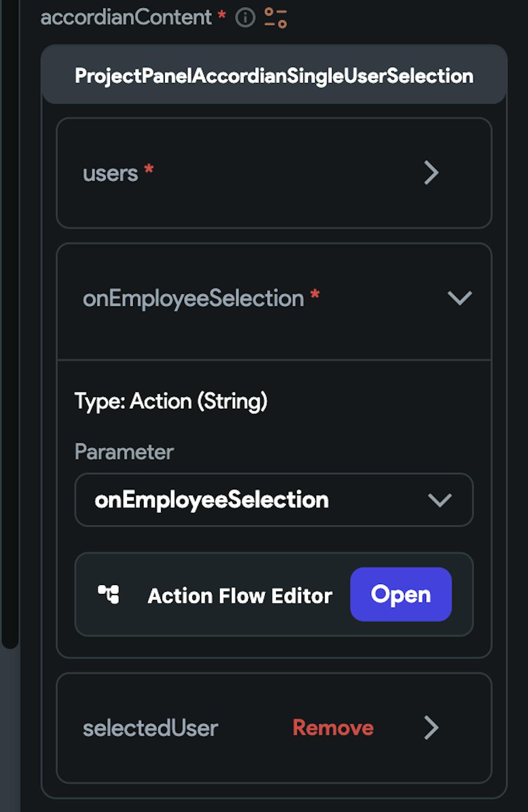Click the selectedUser row label
This screenshot has height=812, width=528.
tap(150, 728)
